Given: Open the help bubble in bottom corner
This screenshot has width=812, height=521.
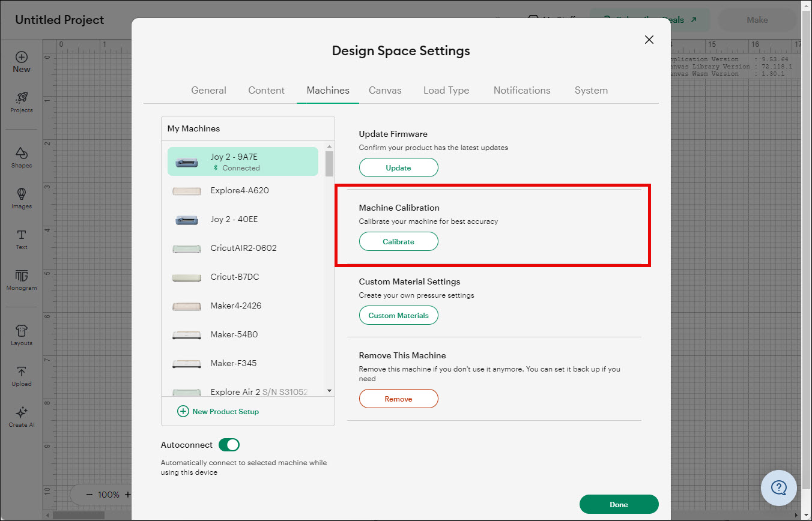Looking at the screenshot, I should 779,488.
